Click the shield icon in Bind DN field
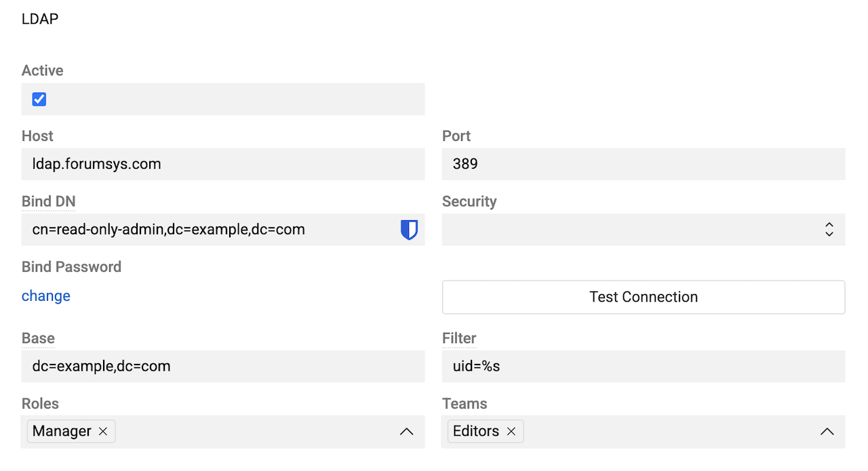The height and width of the screenshot is (471, 868). (410, 229)
